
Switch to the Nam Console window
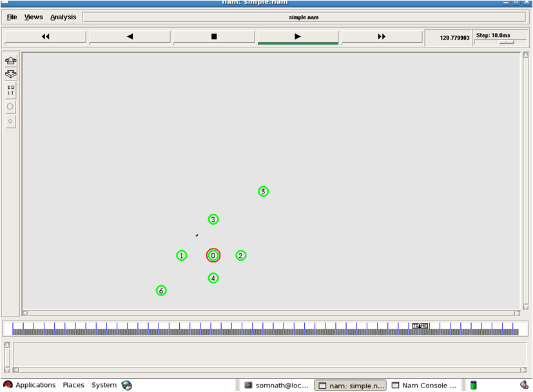tap(424, 385)
